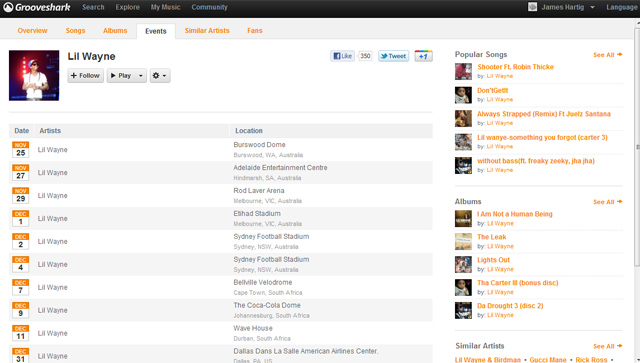
Task: Open album The Leak
Action: 491,237
